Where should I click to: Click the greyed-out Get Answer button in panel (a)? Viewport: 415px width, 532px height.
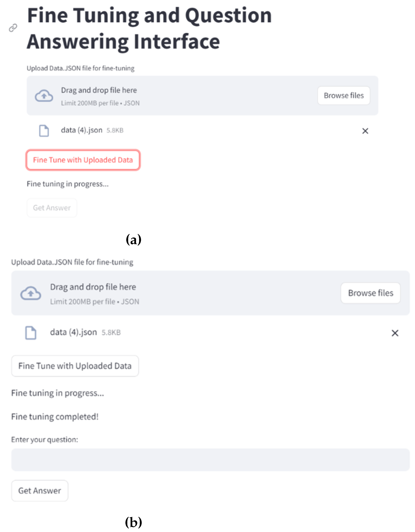tap(52, 208)
